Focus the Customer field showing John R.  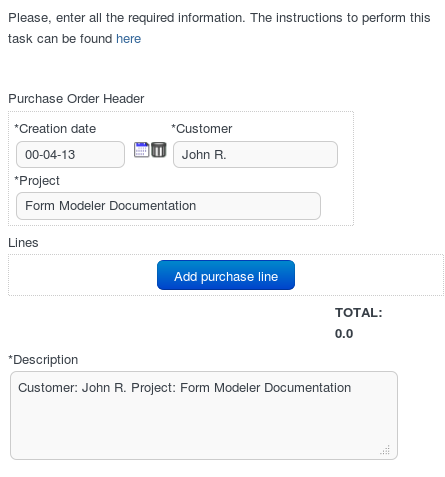[255, 154]
